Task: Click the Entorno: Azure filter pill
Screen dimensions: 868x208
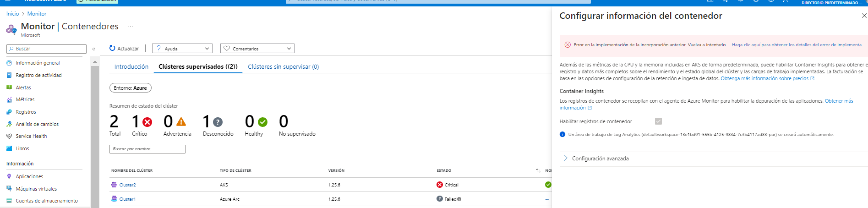Action: pyautogui.click(x=131, y=88)
